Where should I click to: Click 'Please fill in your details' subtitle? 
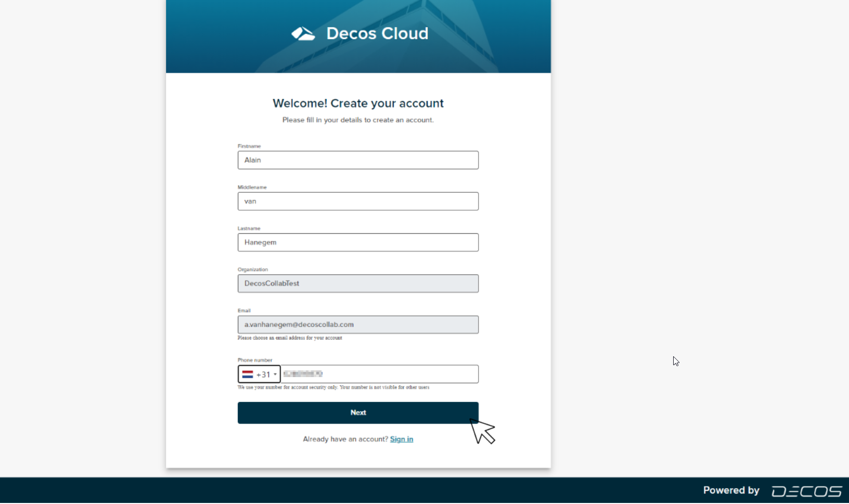coord(358,120)
